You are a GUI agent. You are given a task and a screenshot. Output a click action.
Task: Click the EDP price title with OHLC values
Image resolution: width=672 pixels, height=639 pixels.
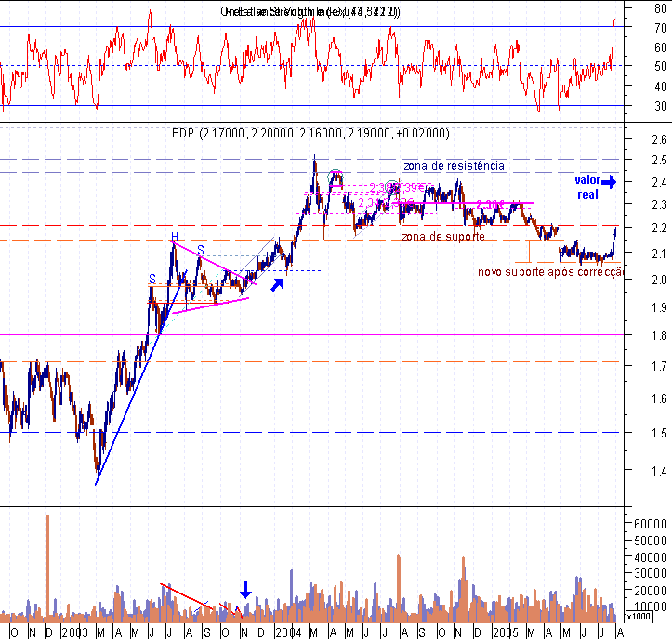pyautogui.click(x=310, y=133)
